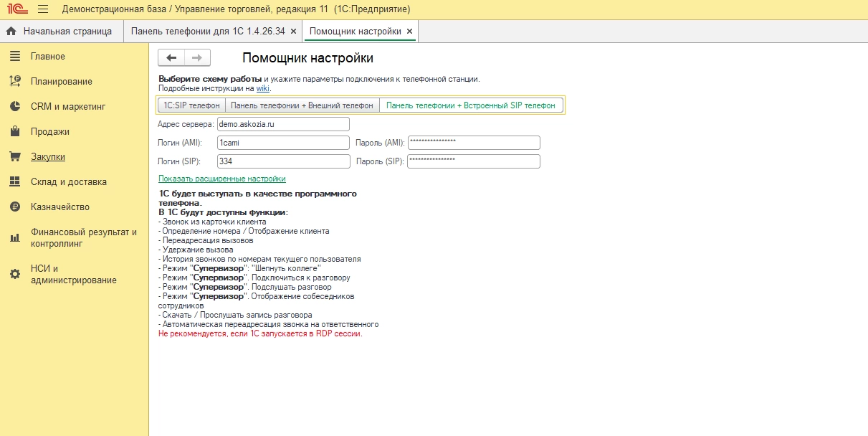Image resolution: width=868 pixels, height=436 pixels.
Task: Click the Пароль (AMI) field
Action: [474, 143]
